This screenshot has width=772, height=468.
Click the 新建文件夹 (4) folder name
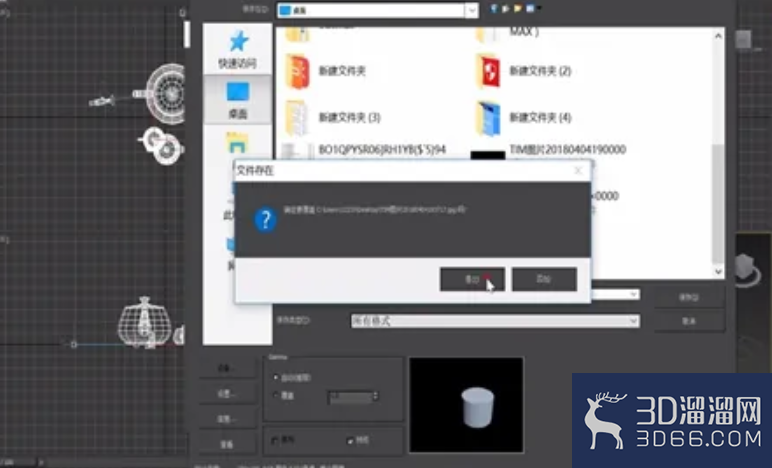pos(540,117)
